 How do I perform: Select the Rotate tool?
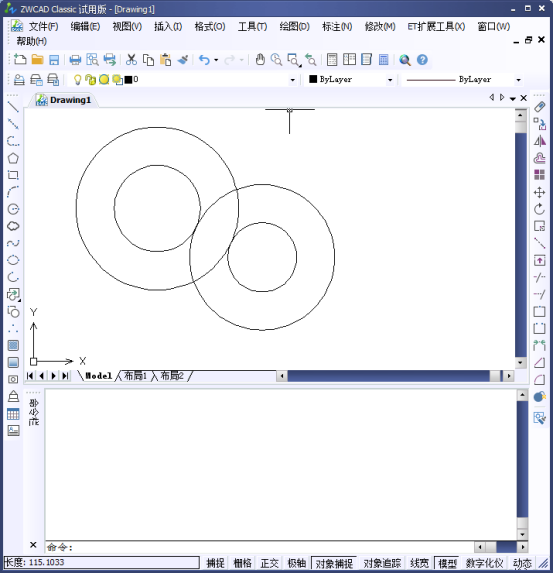coord(540,209)
